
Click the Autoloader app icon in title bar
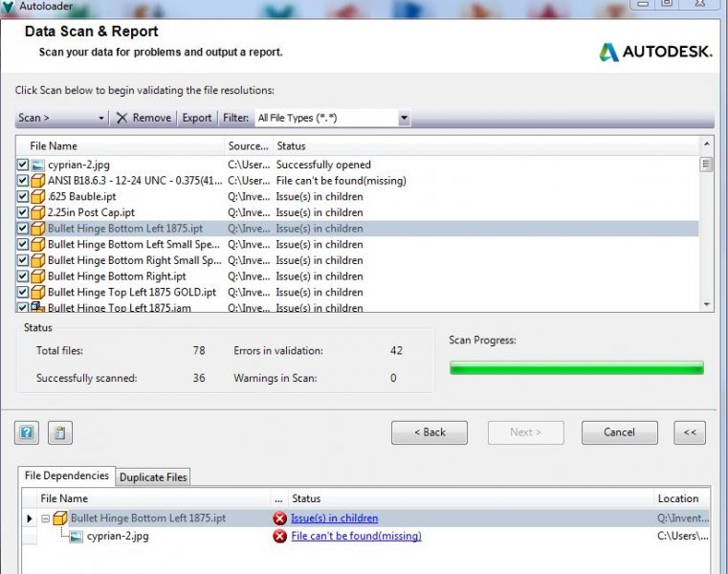pos(9,7)
